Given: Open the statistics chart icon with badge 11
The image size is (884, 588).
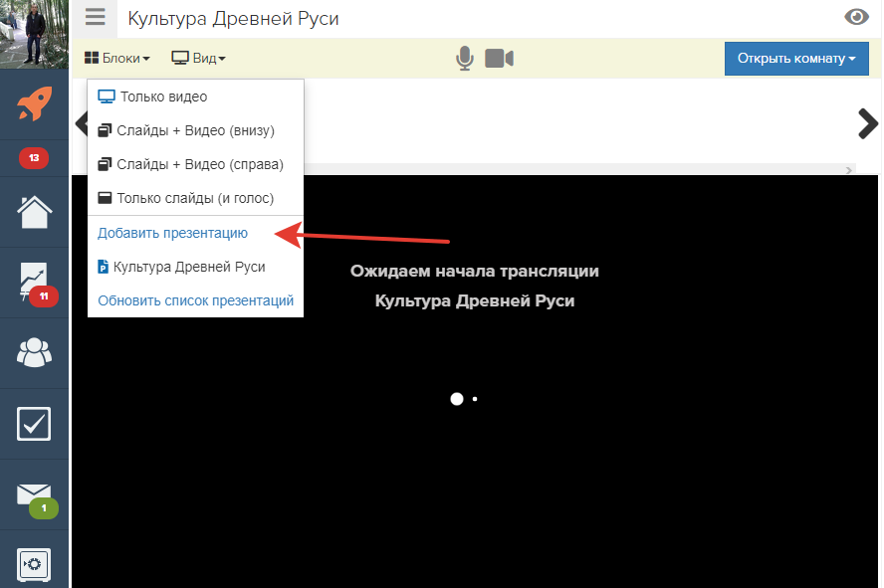Looking at the screenshot, I should coord(35,283).
